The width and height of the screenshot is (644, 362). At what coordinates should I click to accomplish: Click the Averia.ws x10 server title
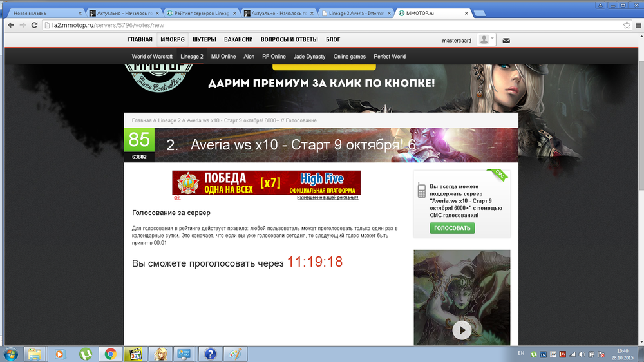tap(303, 145)
